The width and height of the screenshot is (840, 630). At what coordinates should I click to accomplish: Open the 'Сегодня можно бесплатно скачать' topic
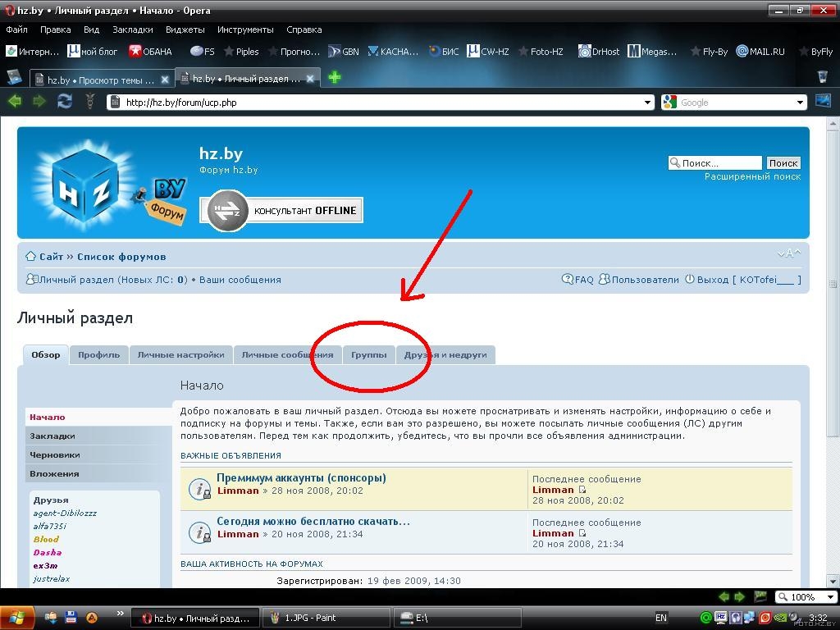(313, 521)
